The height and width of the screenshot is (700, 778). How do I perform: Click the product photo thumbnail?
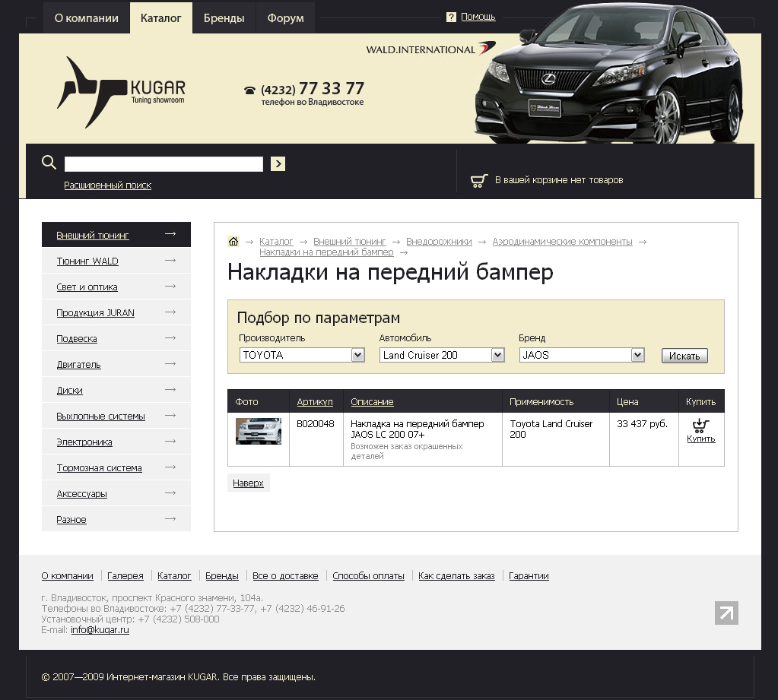[259, 431]
